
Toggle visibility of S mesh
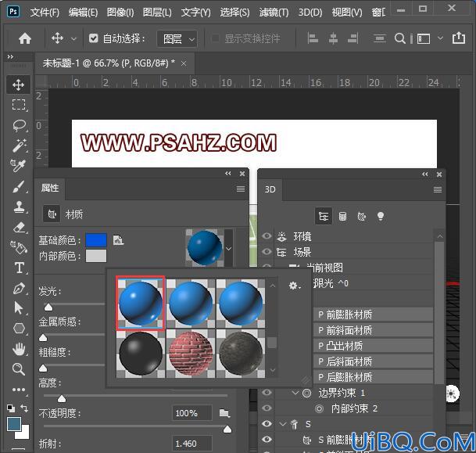pos(267,423)
